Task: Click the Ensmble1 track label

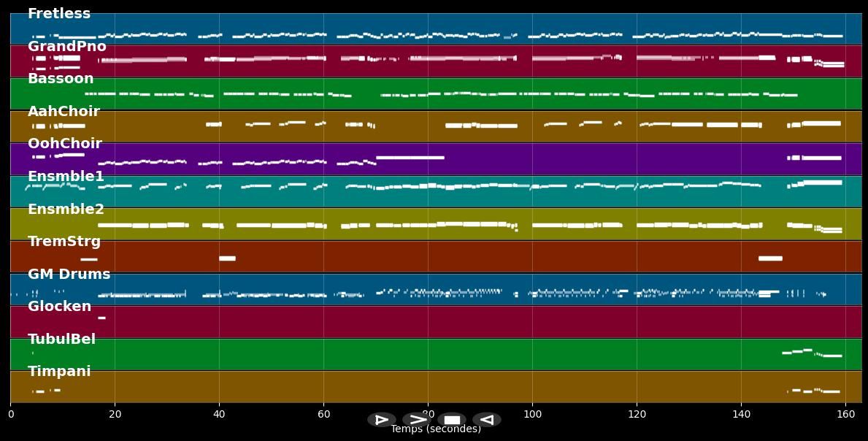Action: click(66, 177)
